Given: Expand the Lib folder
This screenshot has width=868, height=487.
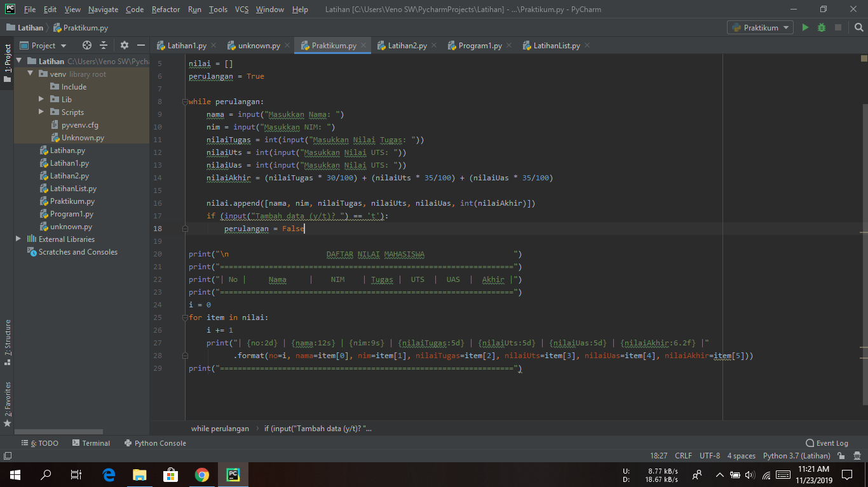Looking at the screenshot, I should click(41, 99).
